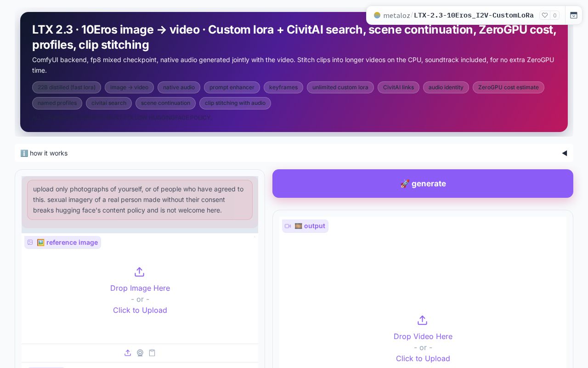Viewport: 588px width, 368px height.
Task: Click the 'clip stitching with audio' badge
Action: click(235, 103)
